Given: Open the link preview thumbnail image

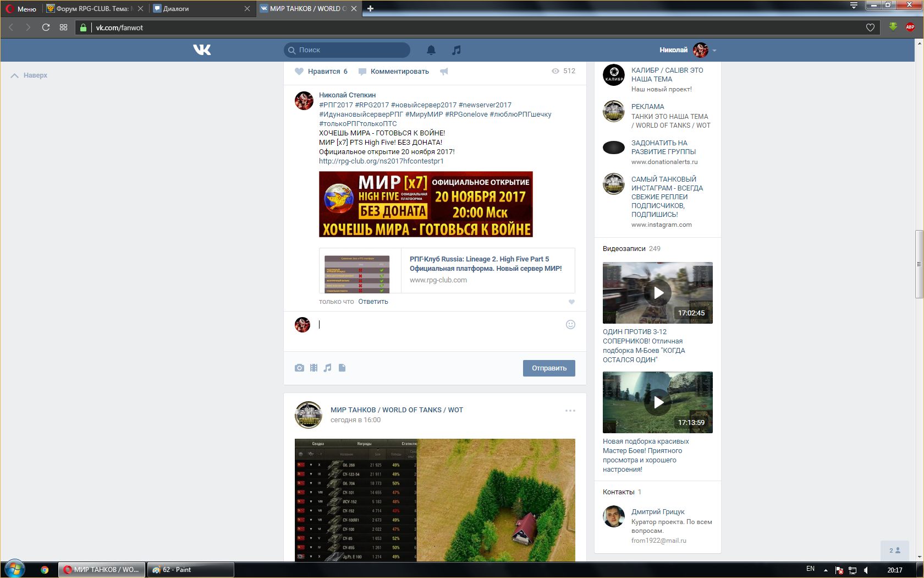Looking at the screenshot, I should coord(357,274).
